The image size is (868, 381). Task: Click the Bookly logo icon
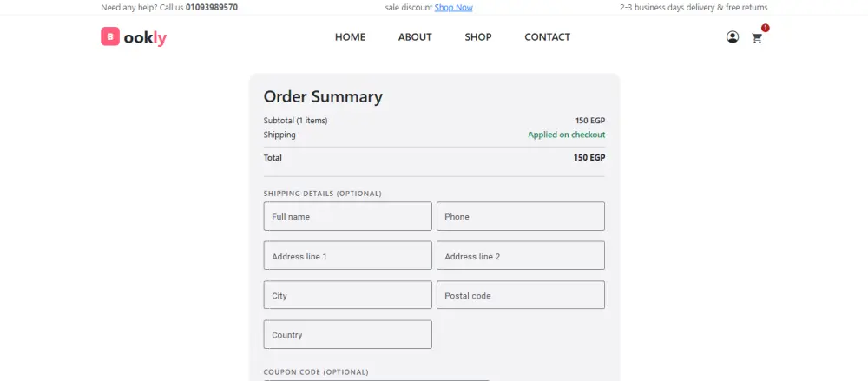click(x=109, y=36)
